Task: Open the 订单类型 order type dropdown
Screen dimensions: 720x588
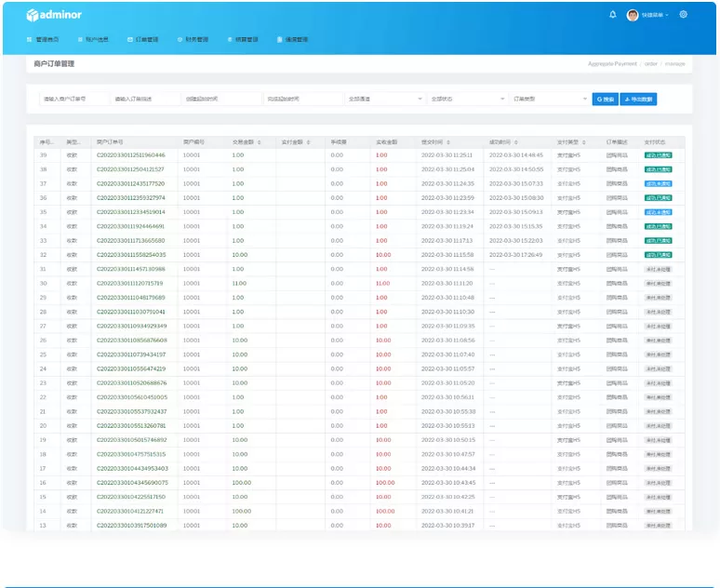Action: pyautogui.click(x=547, y=99)
